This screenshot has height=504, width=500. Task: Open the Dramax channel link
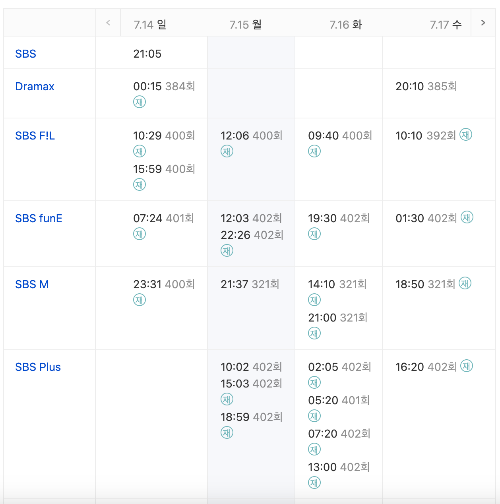35,86
